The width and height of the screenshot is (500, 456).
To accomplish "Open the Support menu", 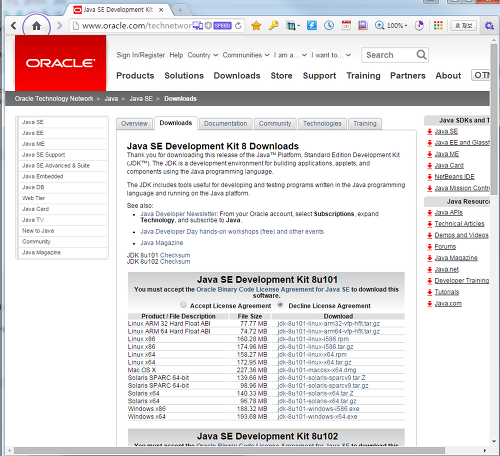I will coord(319,76).
